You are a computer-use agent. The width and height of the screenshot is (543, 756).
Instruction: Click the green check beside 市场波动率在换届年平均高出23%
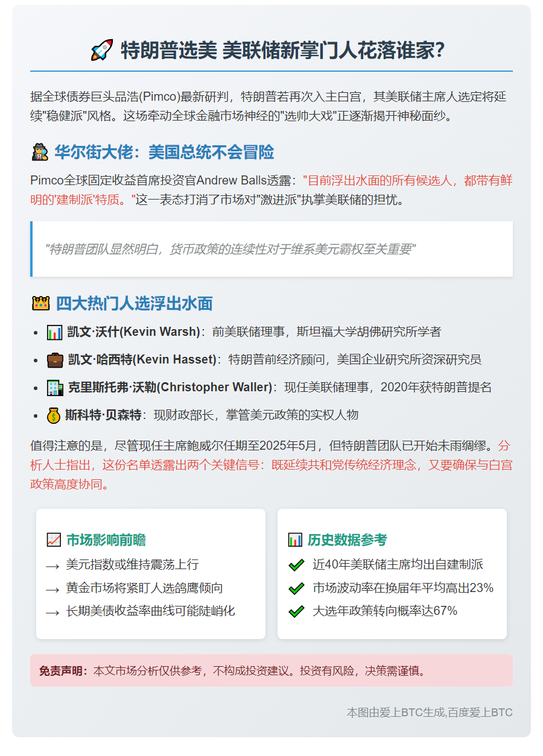point(296,588)
